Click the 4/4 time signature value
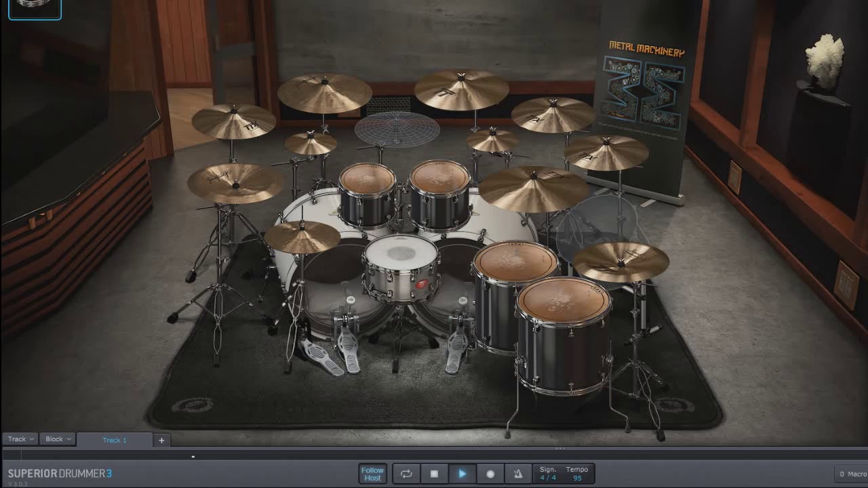868x488 pixels. tap(547, 478)
